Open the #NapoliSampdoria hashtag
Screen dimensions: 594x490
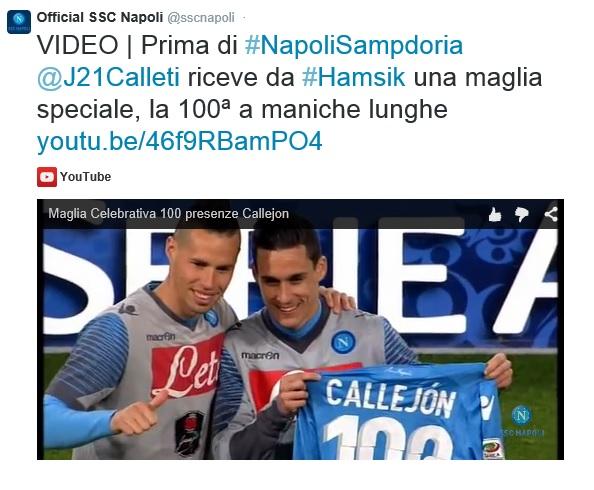coord(354,45)
